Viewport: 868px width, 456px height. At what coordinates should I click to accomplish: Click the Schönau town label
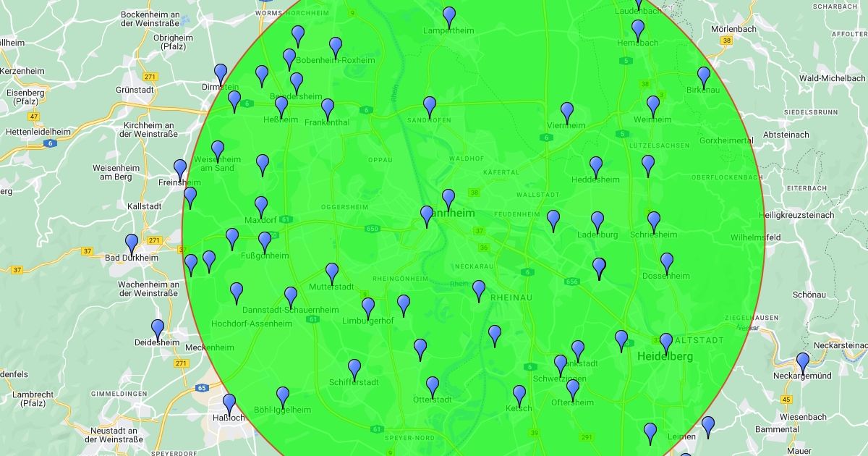tap(809, 295)
